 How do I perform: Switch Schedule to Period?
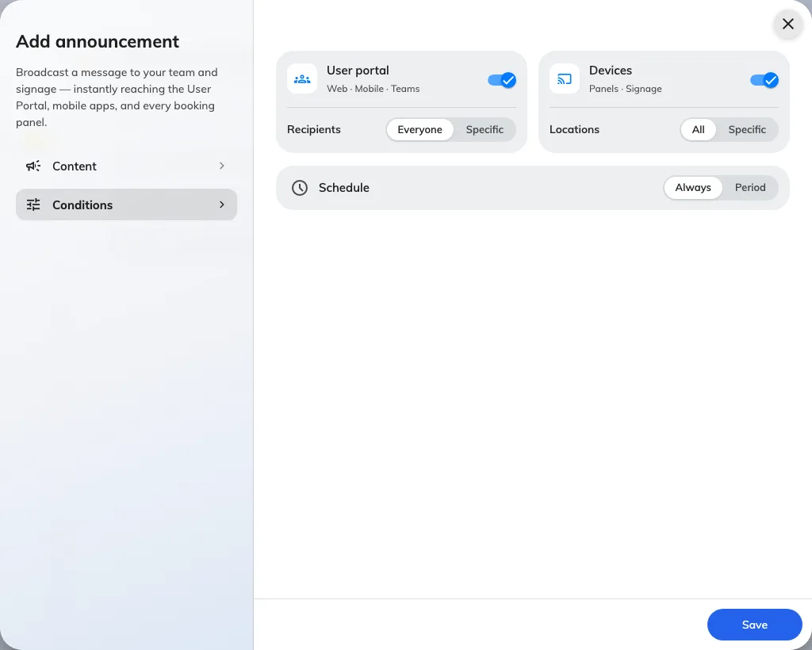coord(750,187)
